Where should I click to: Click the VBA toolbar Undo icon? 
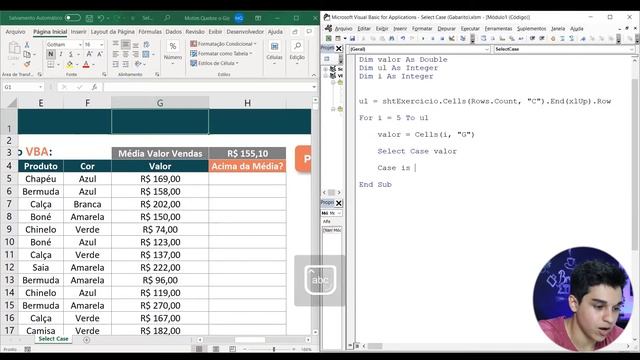(x=403, y=38)
